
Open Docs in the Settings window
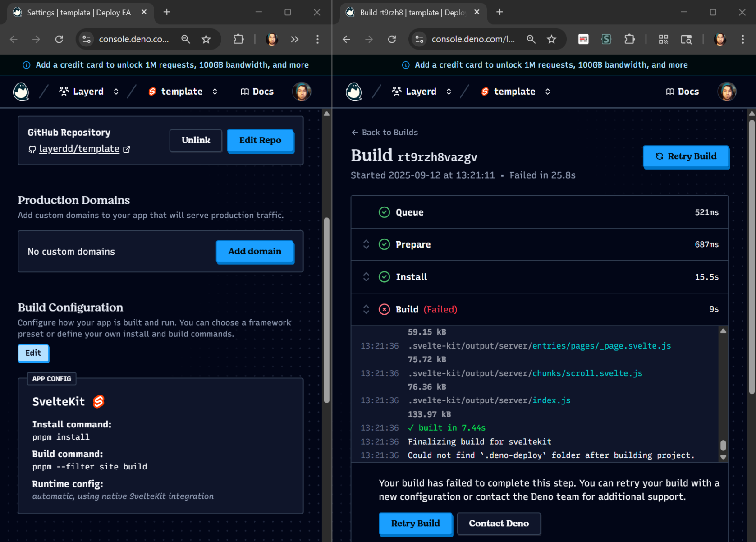257,92
